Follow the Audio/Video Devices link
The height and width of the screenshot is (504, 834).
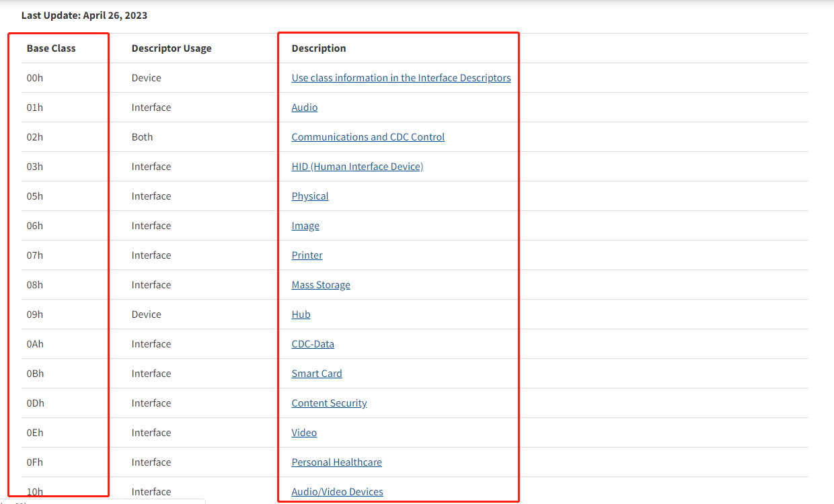click(x=337, y=492)
